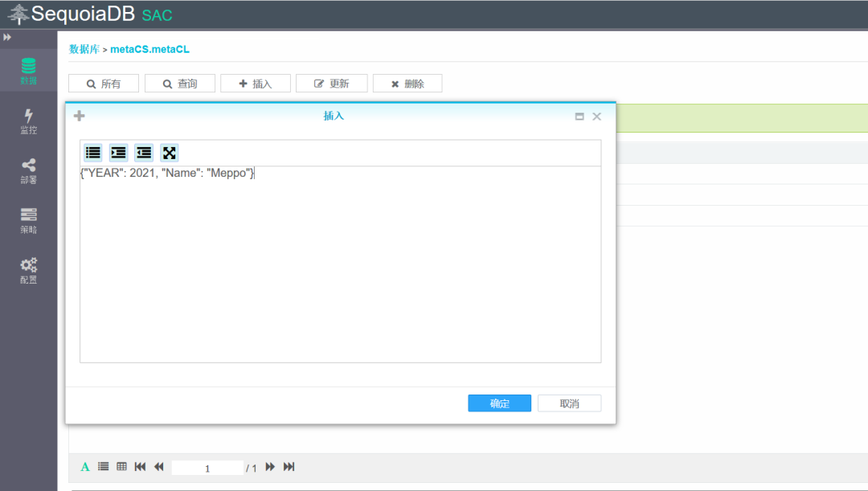Click the indent icon in editor toolbar
868x491 pixels.
coord(118,153)
